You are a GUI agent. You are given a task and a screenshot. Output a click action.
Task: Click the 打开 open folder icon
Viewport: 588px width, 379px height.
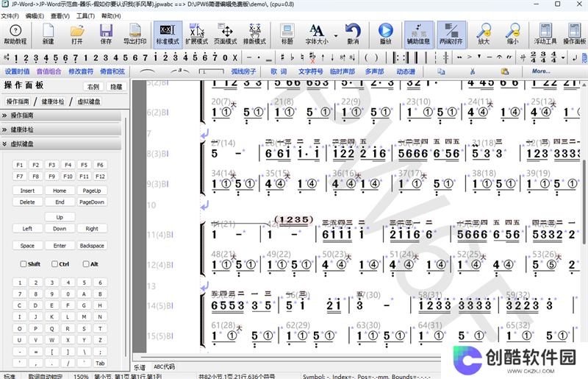tap(77, 34)
